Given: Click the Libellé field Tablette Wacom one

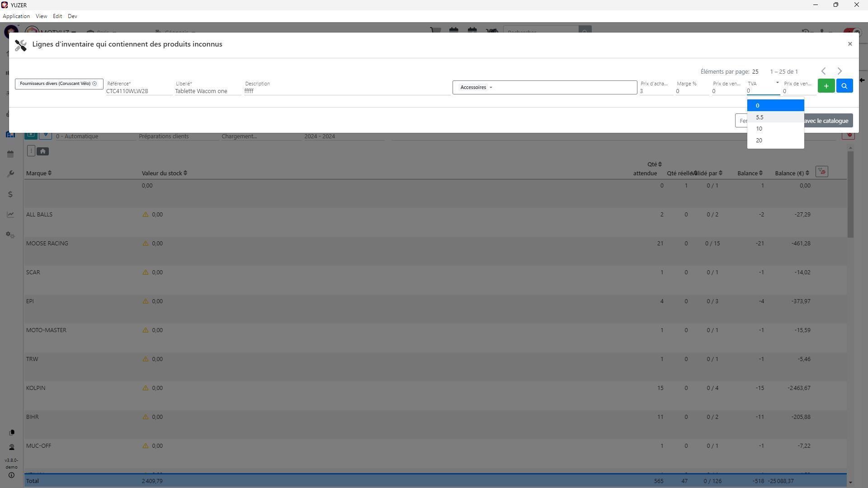Looking at the screenshot, I should point(207,91).
